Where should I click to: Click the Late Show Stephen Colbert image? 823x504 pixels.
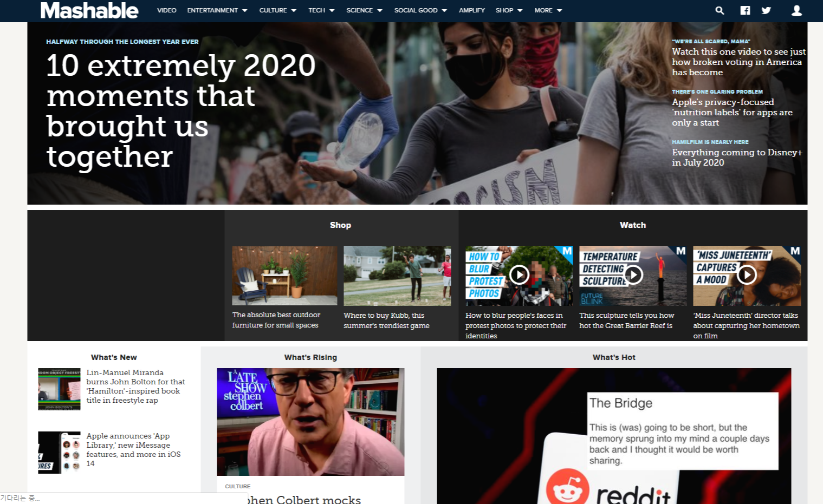[x=310, y=422]
